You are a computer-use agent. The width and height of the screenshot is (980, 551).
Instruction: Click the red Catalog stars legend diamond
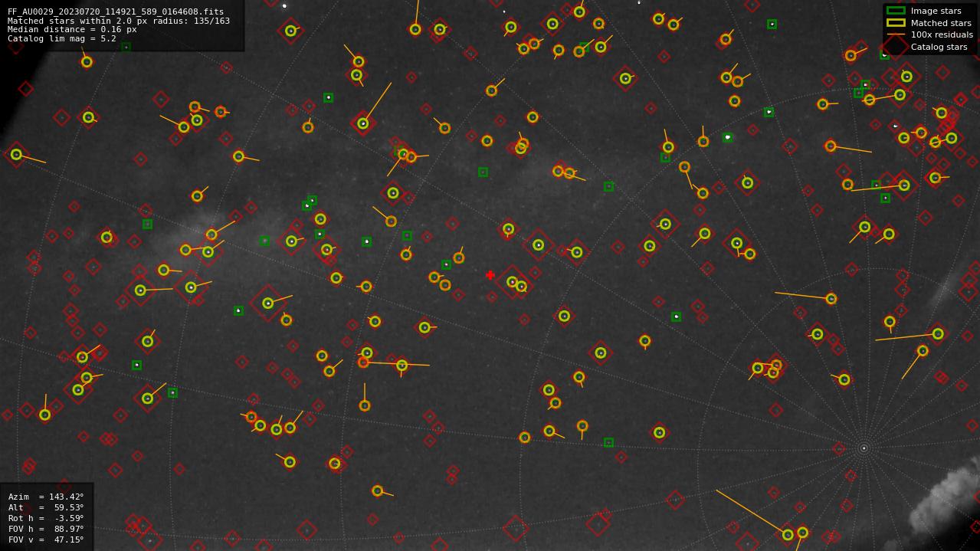pyautogui.click(x=896, y=47)
